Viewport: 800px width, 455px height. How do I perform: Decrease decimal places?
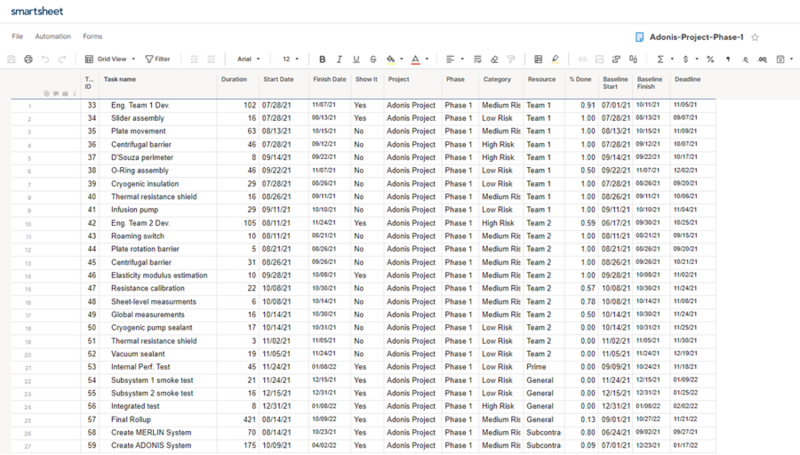coord(745,60)
